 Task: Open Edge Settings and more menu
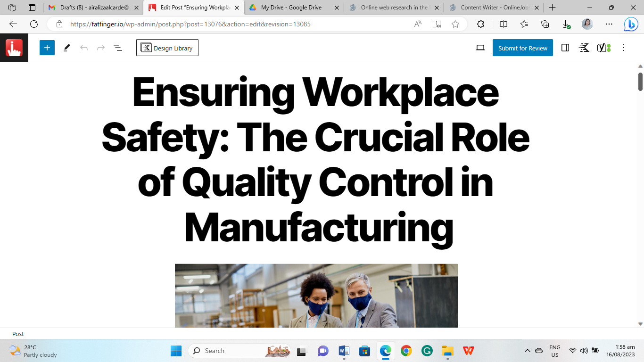click(x=609, y=24)
